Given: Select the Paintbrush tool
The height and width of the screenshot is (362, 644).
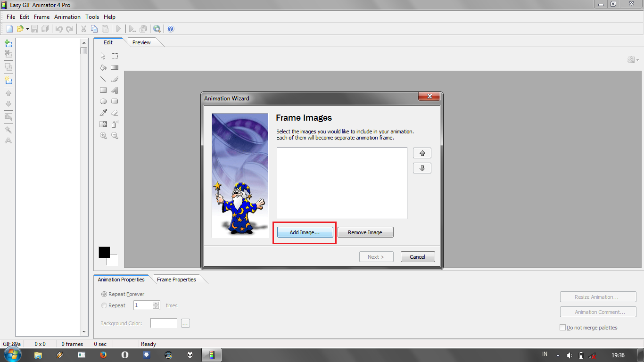Looking at the screenshot, I should 115,79.
